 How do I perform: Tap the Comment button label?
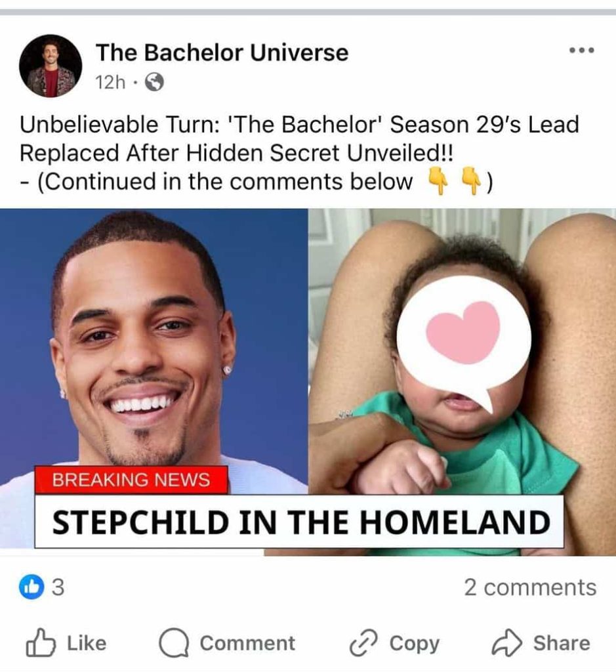pyautogui.click(x=247, y=643)
